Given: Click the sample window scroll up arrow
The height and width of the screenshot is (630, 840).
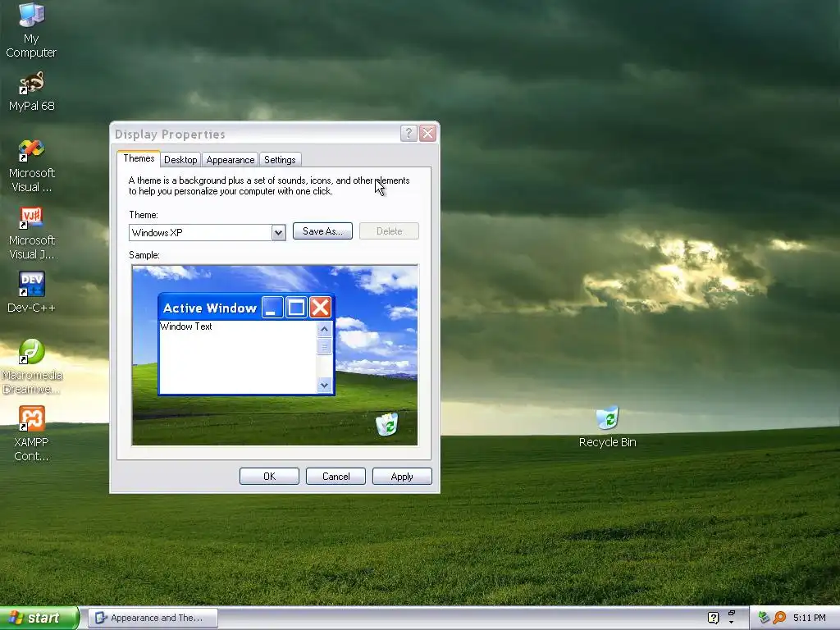Looking at the screenshot, I should [324, 329].
